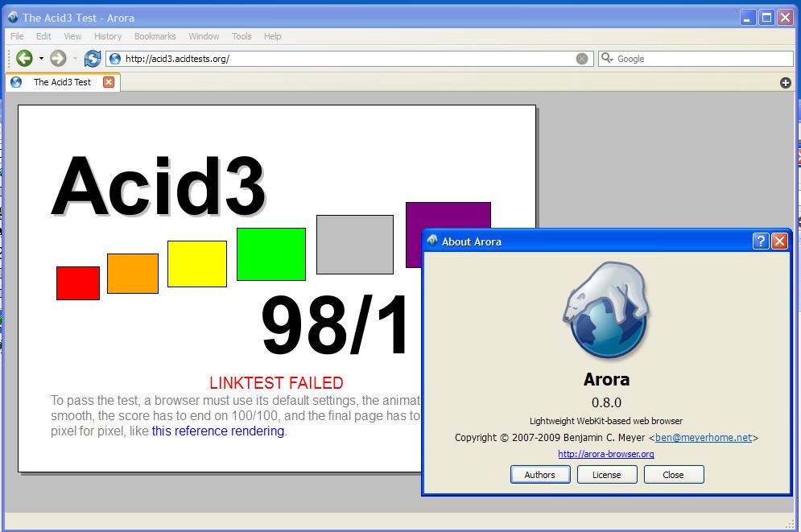Visit the arora-browser.org link

coord(606,454)
